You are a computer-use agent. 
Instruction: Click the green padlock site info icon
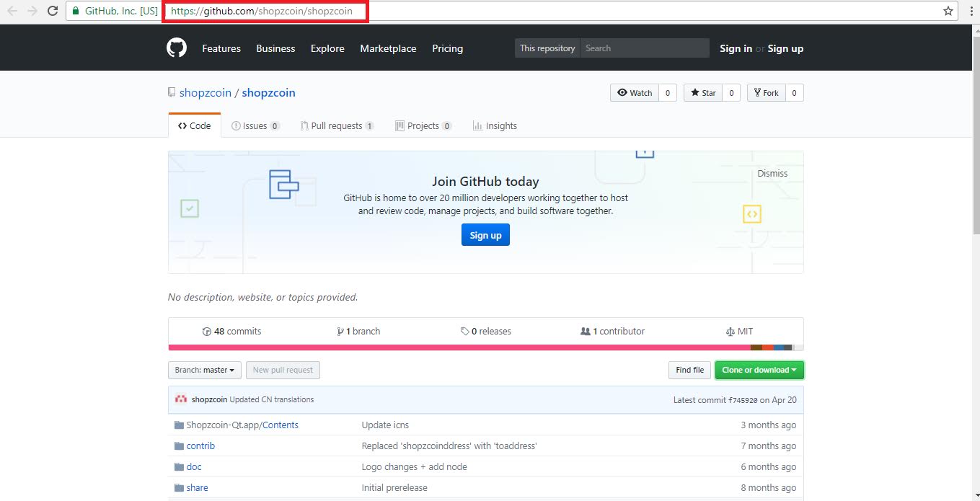pyautogui.click(x=76, y=11)
